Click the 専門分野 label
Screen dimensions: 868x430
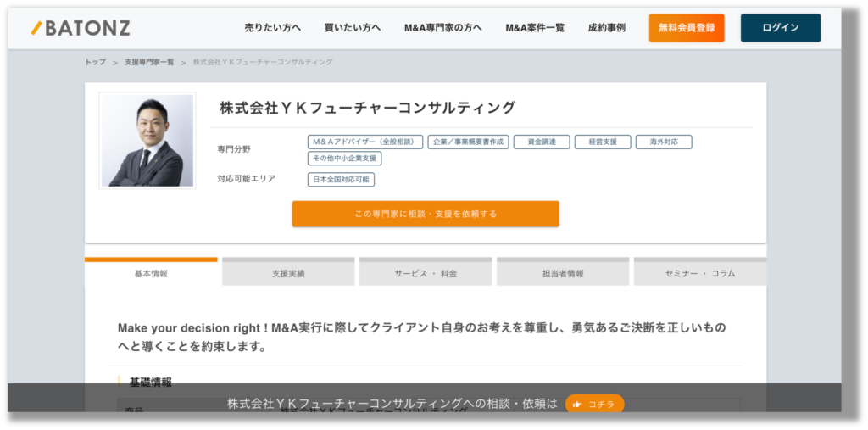point(234,149)
